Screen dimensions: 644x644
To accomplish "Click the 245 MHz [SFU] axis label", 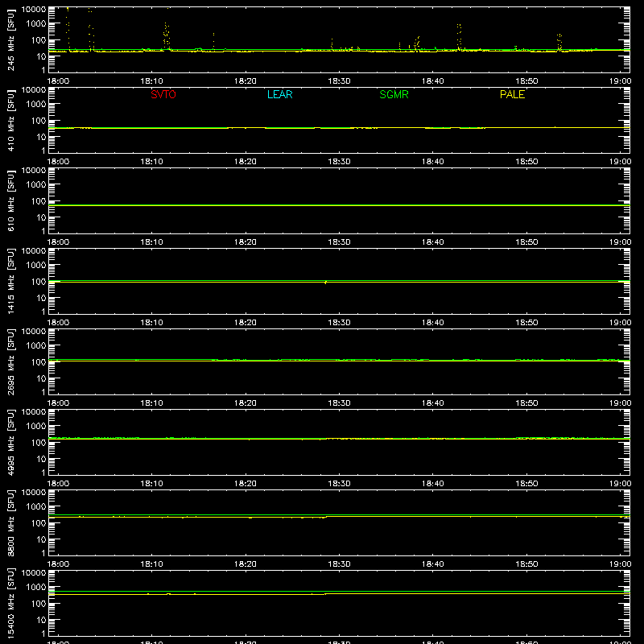I will [x=10, y=39].
